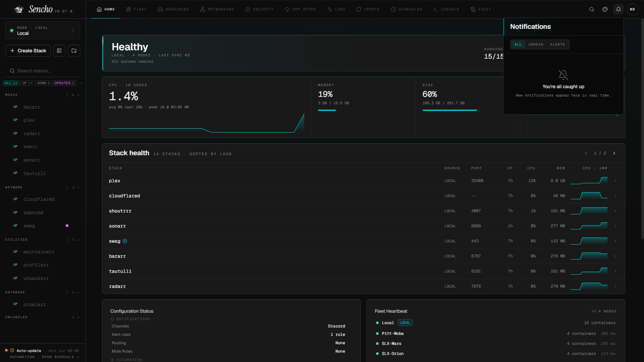Filter stacks by UP 14
This screenshot has height=362, width=644.
pos(28,83)
